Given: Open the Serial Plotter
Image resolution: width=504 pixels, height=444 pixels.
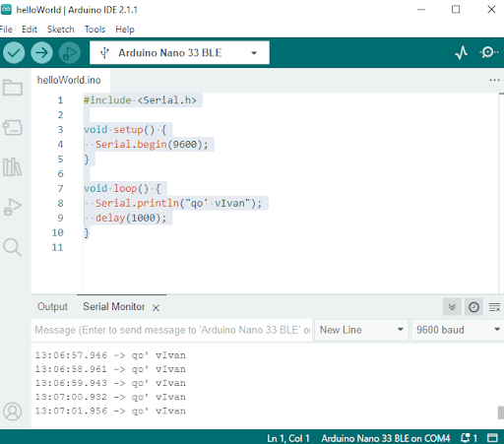Looking at the screenshot, I should point(462,52).
